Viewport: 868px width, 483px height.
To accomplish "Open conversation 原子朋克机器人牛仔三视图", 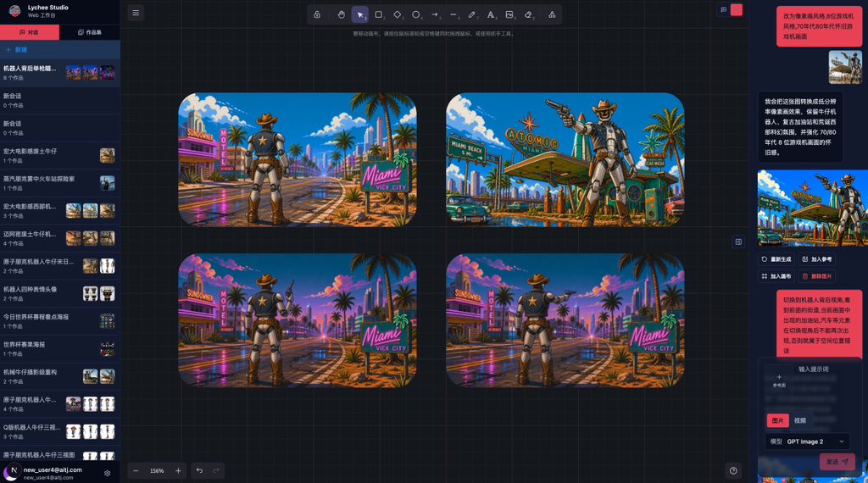I will pos(60,455).
